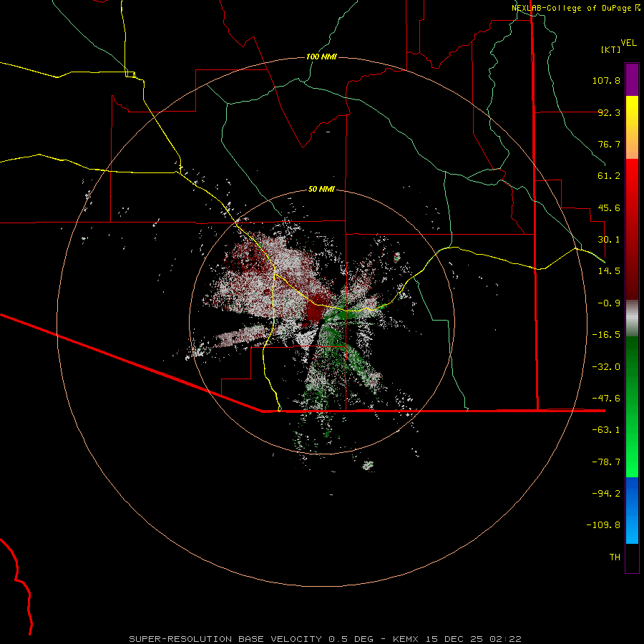The height and width of the screenshot is (644, 644).
Task: Click the Super-Resolution Base Velocity caption
Action: tap(326, 639)
